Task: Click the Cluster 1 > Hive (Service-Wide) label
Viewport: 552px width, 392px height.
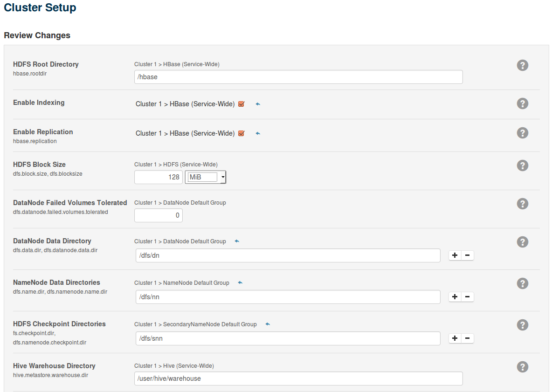Action: point(174,366)
